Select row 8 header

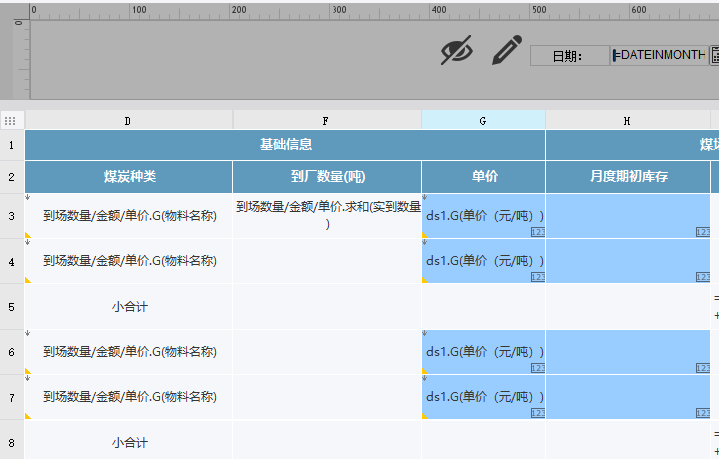[x=12, y=440]
